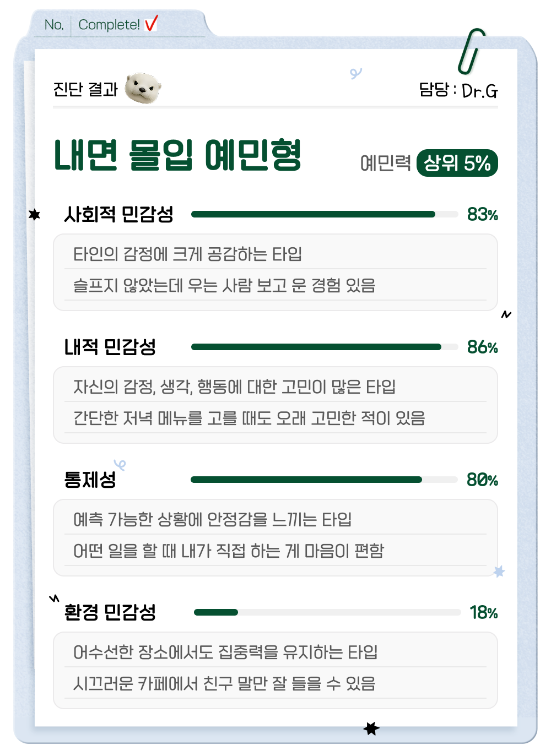The width and height of the screenshot is (551, 756).
Task: Click the 내적 민감성 86% progress bar
Action: coord(325,347)
